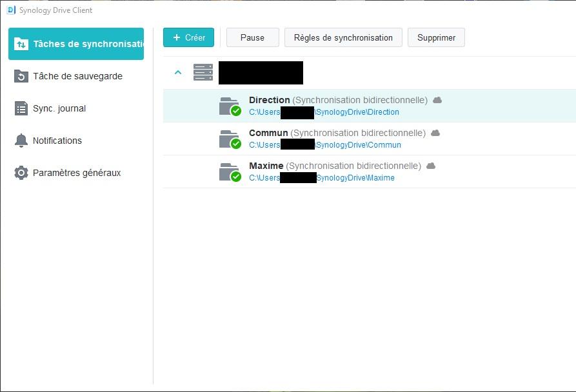Open the SynologyDrive\Commun local path

325,145
